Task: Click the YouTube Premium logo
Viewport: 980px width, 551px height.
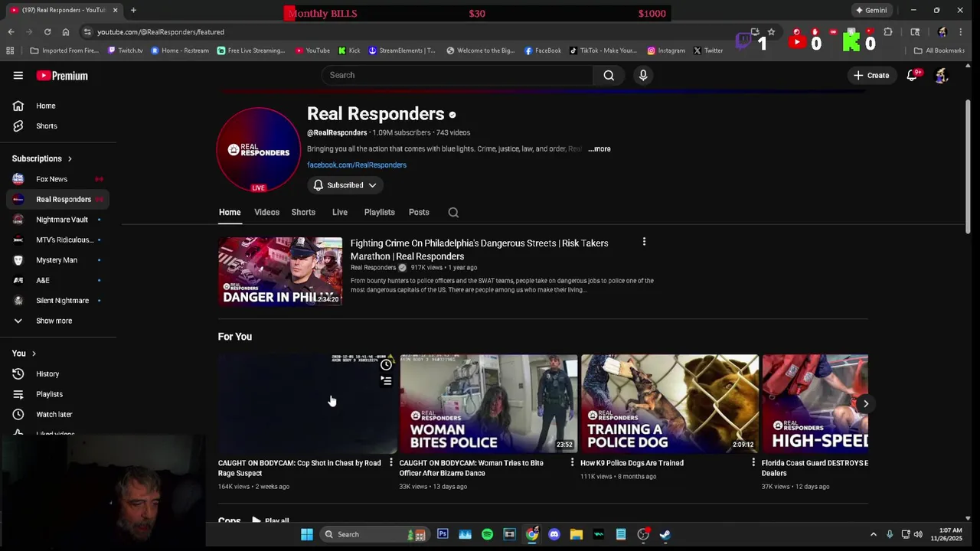Action: click(x=62, y=76)
